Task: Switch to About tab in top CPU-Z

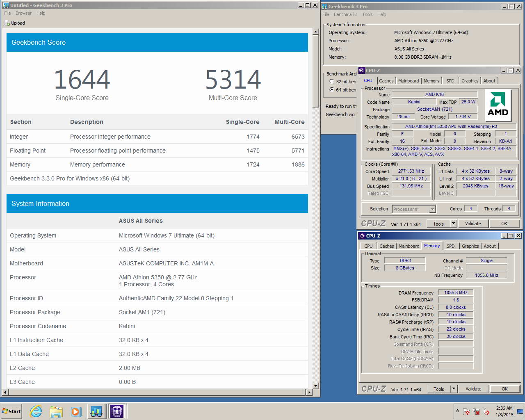Action: [489, 81]
